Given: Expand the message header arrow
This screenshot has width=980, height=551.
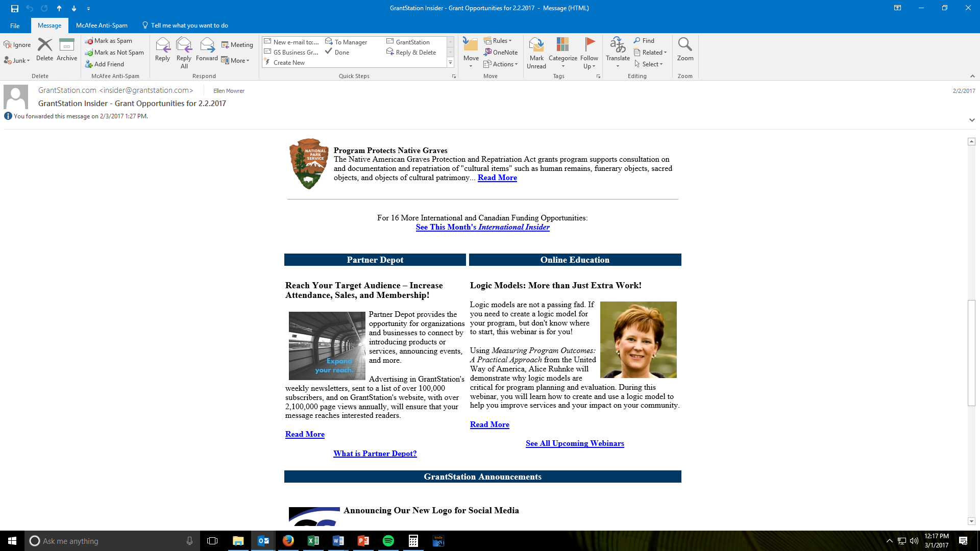Looking at the screenshot, I should click(x=972, y=120).
